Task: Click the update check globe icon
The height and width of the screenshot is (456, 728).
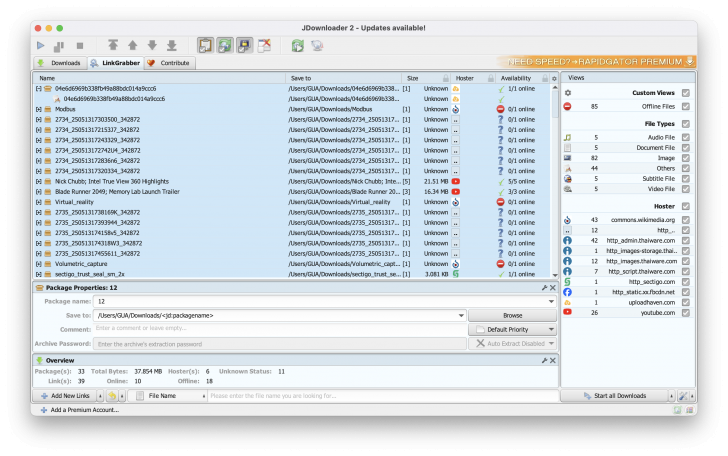Action: tap(317, 46)
